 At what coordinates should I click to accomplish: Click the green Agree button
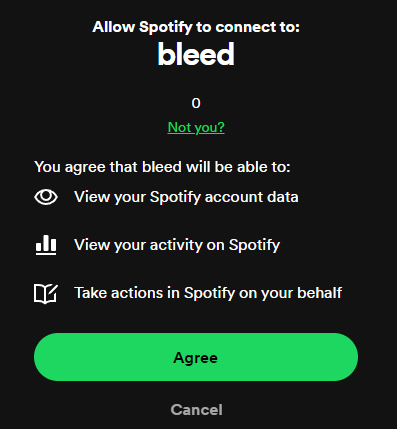[x=196, y=357]
